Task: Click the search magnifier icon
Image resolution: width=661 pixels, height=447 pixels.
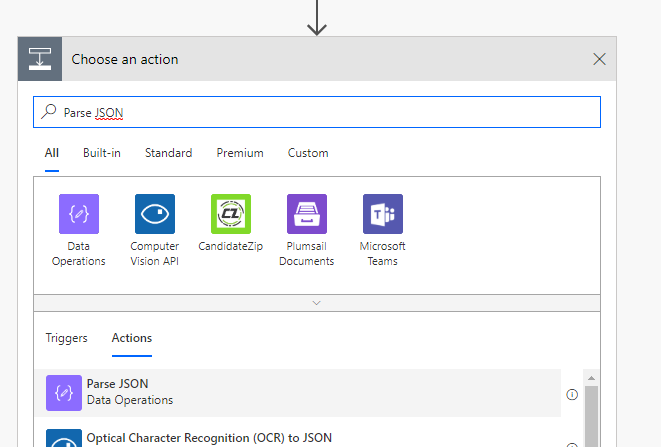Action: click(48, 113)
